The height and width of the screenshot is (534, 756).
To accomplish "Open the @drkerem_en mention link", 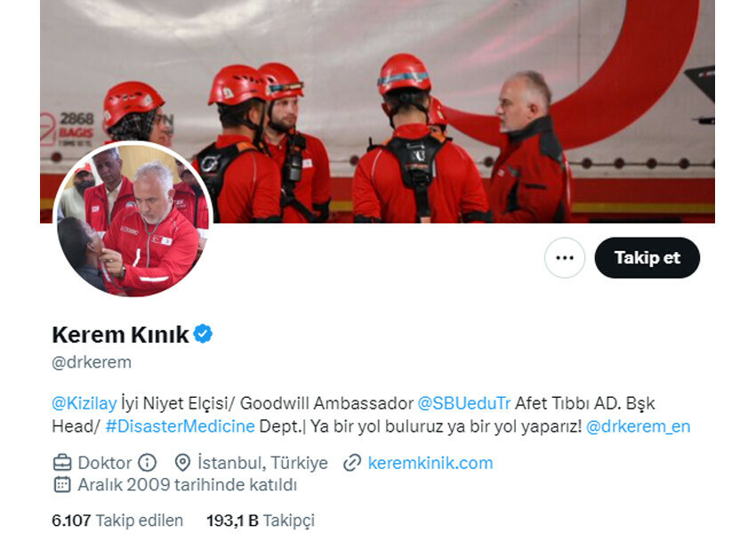I will (x=639, y=426).
